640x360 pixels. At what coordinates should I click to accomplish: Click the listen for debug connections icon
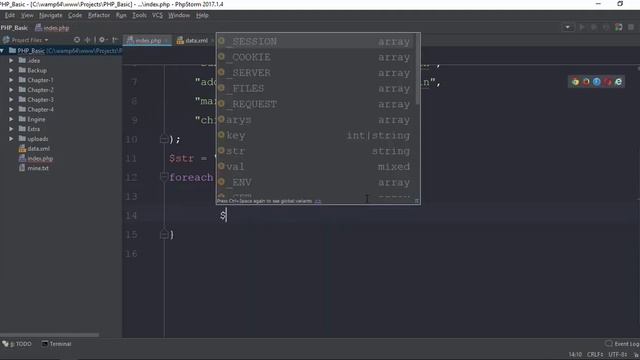pos(618,27)
